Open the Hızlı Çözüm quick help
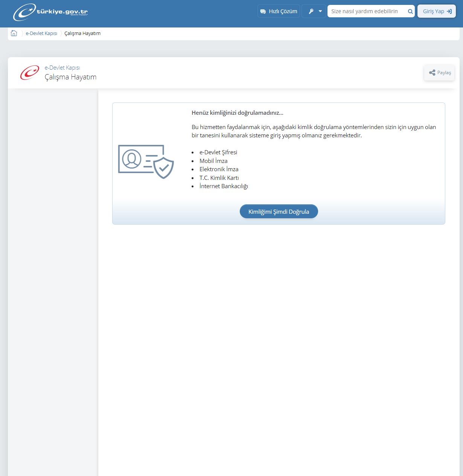The height and width of the screenshot is (476, 463). 279,11
